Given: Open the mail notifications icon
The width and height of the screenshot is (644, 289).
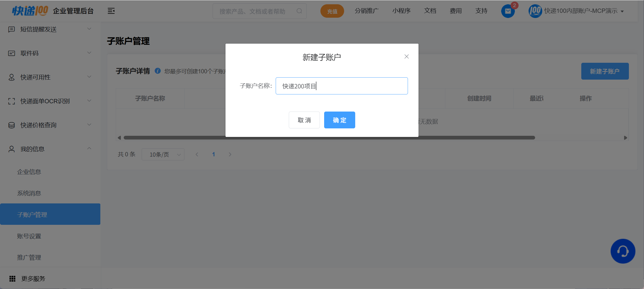Looking at the screenshot, I should (508, 11).
